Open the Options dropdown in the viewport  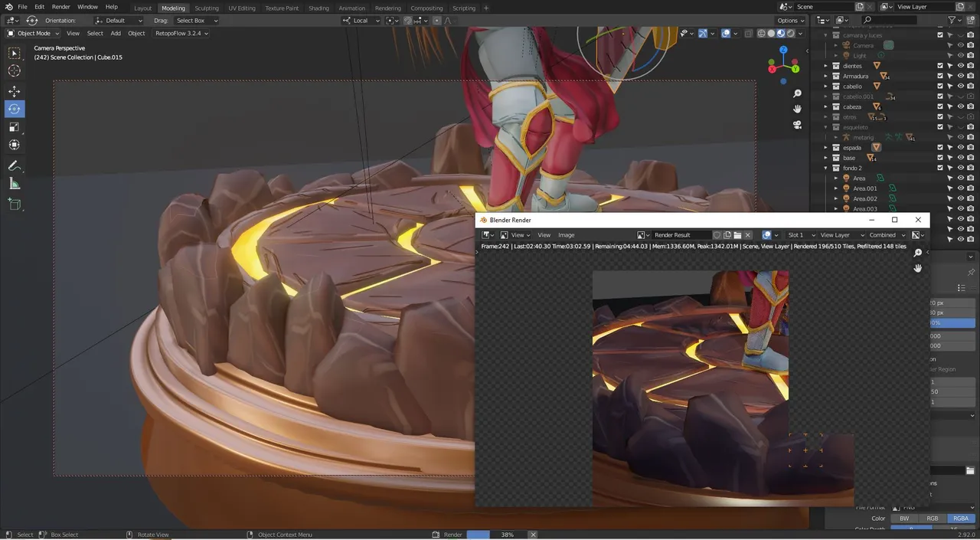790,21
